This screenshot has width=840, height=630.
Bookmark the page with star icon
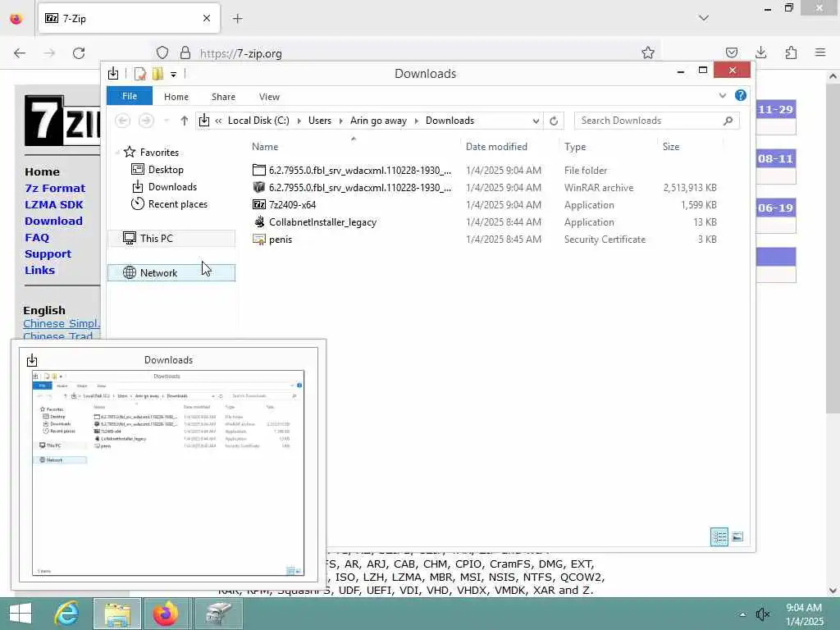(x=648, y=52)
